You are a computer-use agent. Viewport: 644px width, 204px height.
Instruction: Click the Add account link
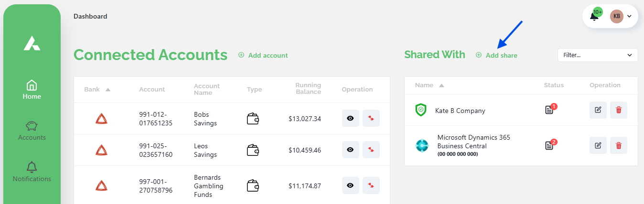coord(263,55)
